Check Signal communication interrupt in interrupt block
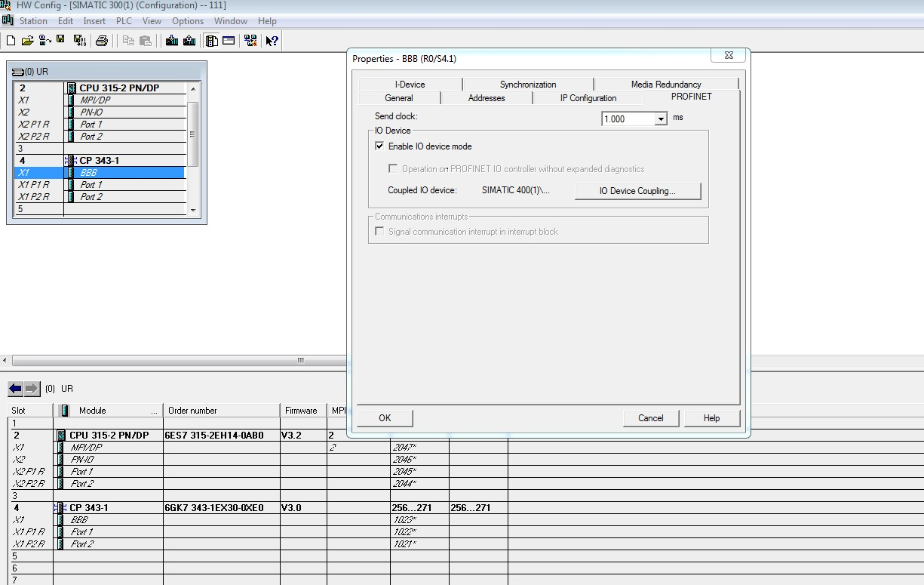Viewport: 924px width, 585px height. 379,232
